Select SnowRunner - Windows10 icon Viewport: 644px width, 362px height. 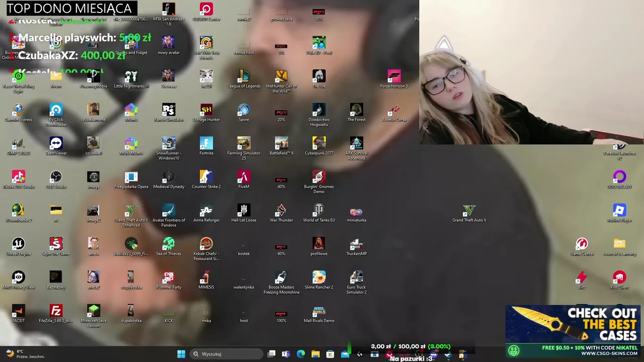[169, 149]
